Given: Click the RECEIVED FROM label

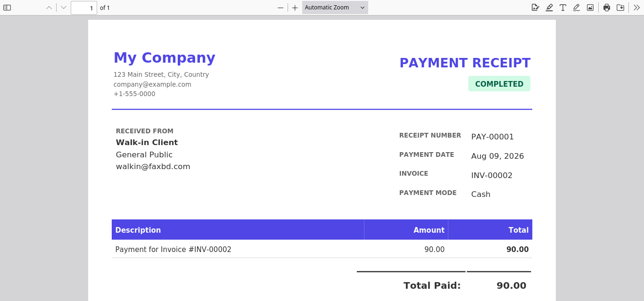Looking at the screenshot, I should coord(145,131).
